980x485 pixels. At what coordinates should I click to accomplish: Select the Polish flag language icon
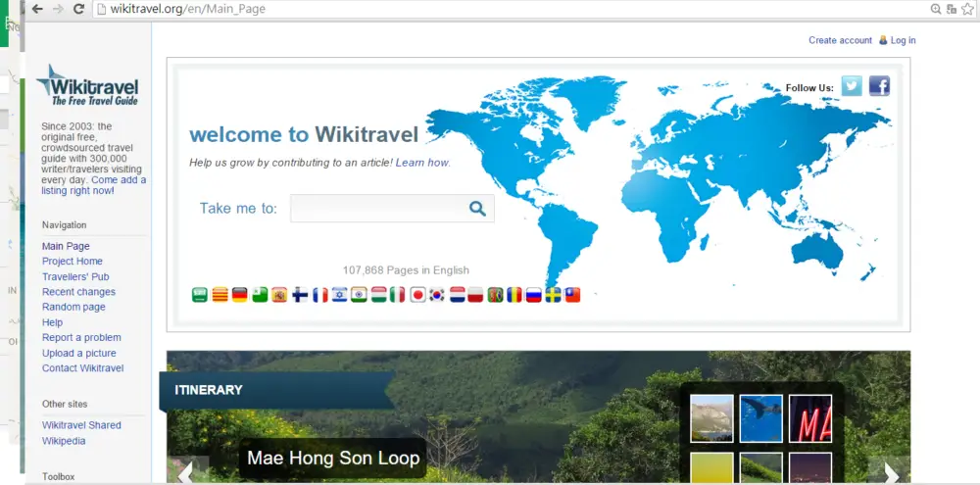pyautogui.click(x=475, y=294)
